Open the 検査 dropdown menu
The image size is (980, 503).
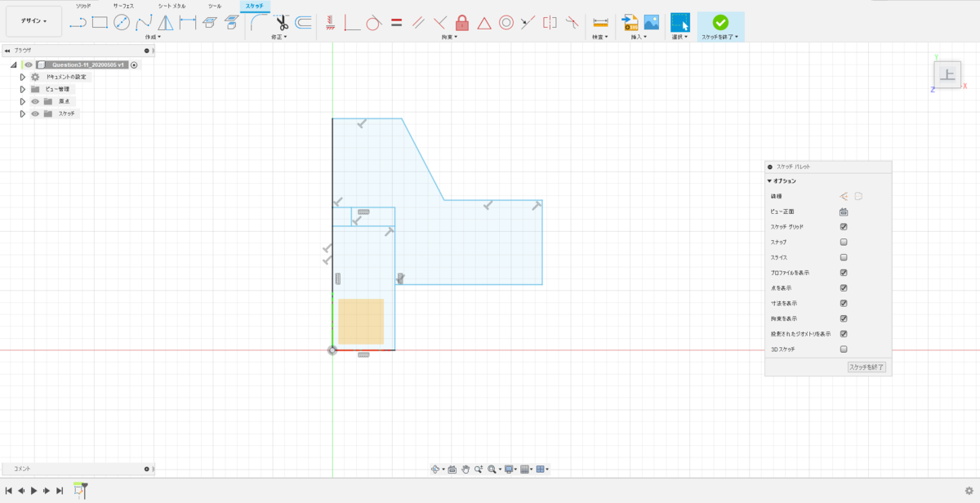click(x=601, y=37)
